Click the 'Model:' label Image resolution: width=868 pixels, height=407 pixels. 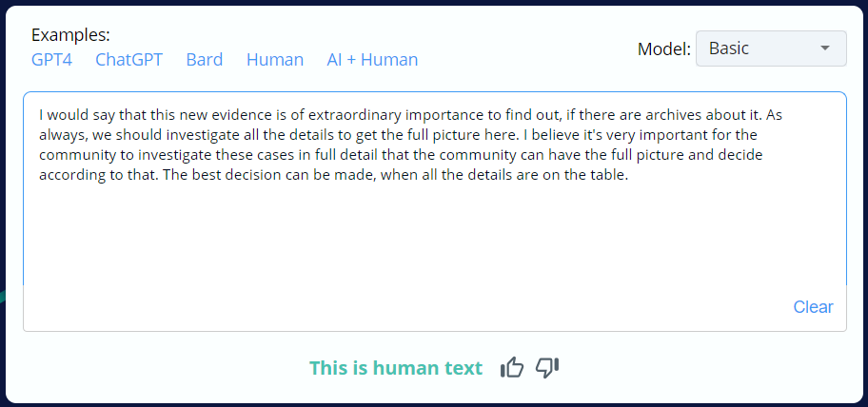663,49
